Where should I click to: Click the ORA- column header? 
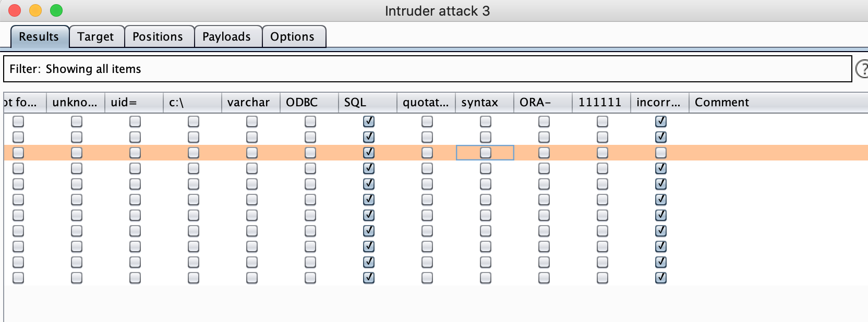(543, 103)
